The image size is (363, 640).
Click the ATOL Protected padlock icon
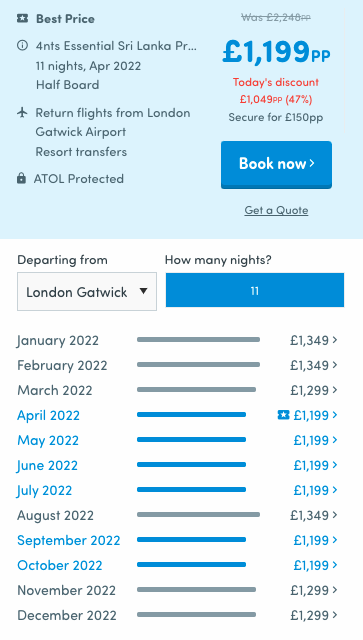click(21, 178)
